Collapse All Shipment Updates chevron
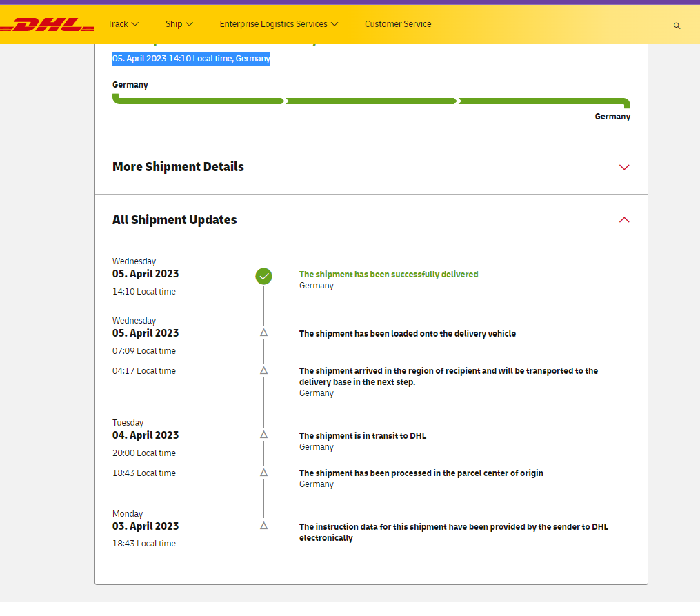700x616 pixels. pos(624,220)
